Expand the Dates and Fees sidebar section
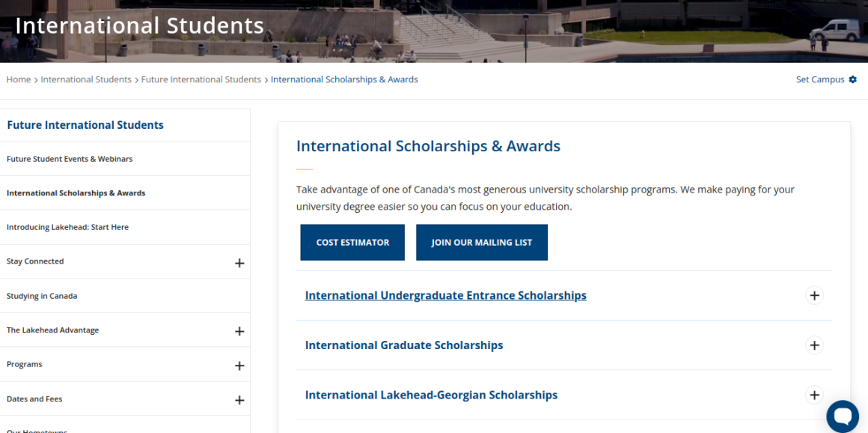 tap(239, 399)
